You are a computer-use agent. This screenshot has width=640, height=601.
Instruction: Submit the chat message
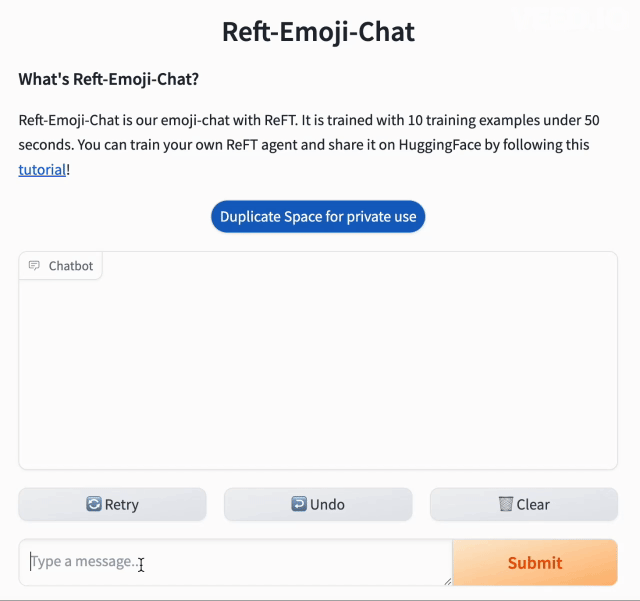coord(534,563)
